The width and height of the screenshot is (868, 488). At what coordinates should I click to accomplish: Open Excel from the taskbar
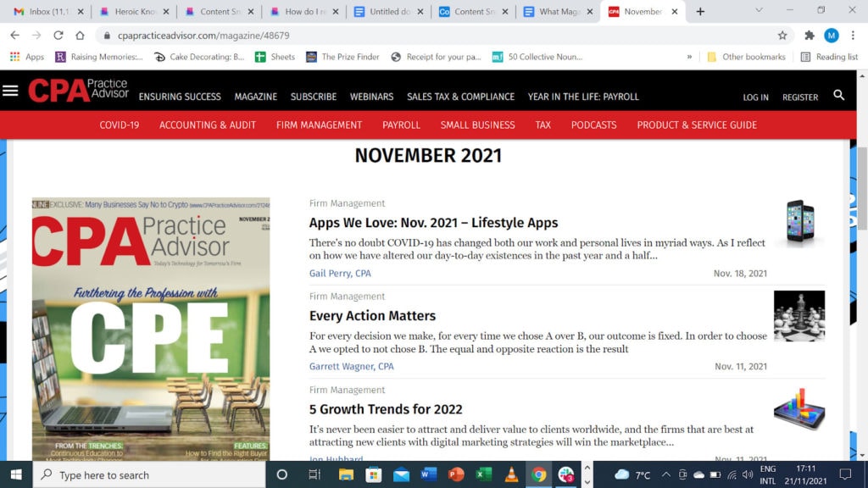tap(483, 474)
